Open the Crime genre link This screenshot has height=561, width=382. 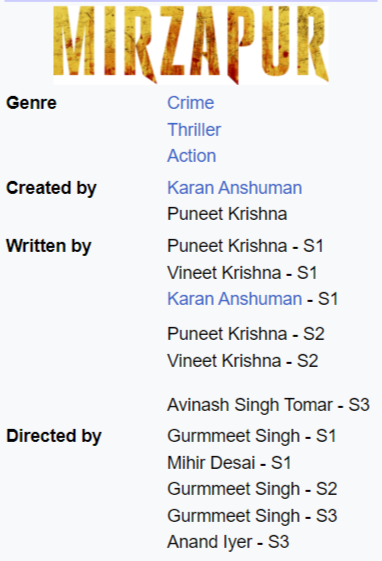pyautogui.click(x=191, y=103)
